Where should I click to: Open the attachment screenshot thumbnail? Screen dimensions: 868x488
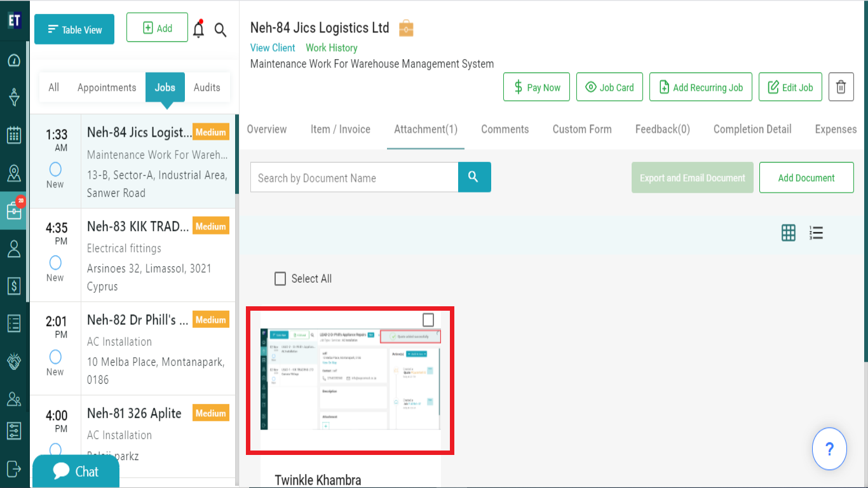350,381
